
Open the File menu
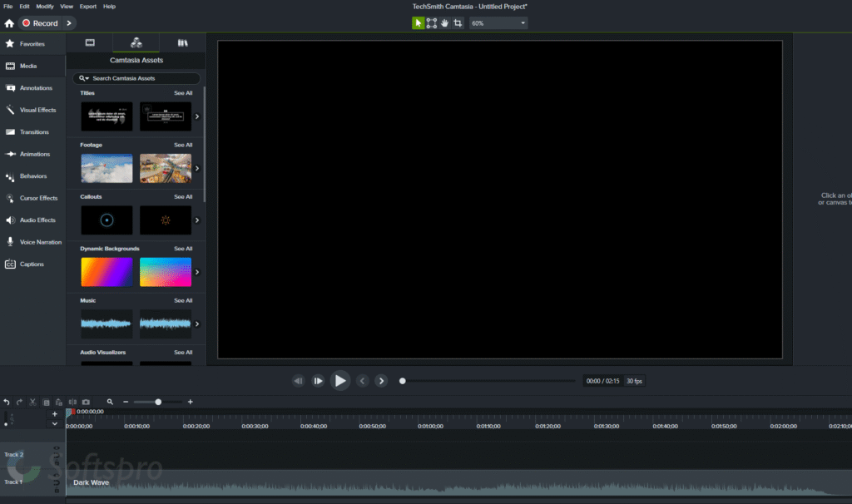pos(8,7)
